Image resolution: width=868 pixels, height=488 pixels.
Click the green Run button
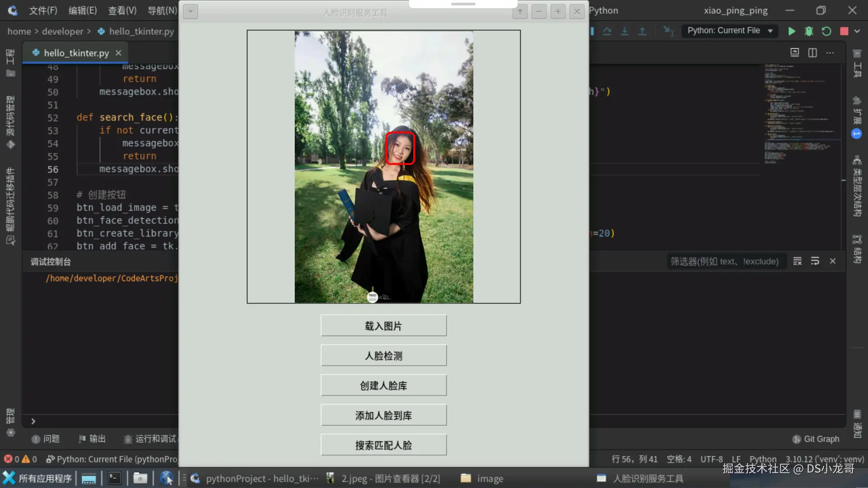(x=792, y=31)
